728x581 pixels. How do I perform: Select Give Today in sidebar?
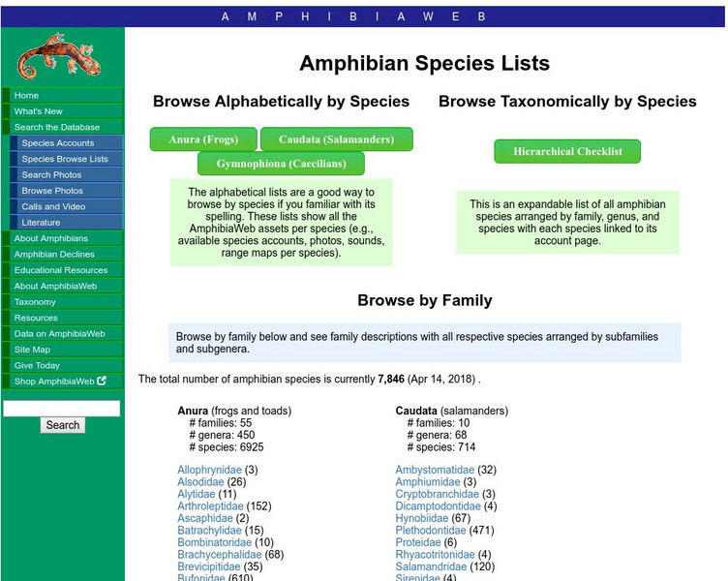point(63,365)
